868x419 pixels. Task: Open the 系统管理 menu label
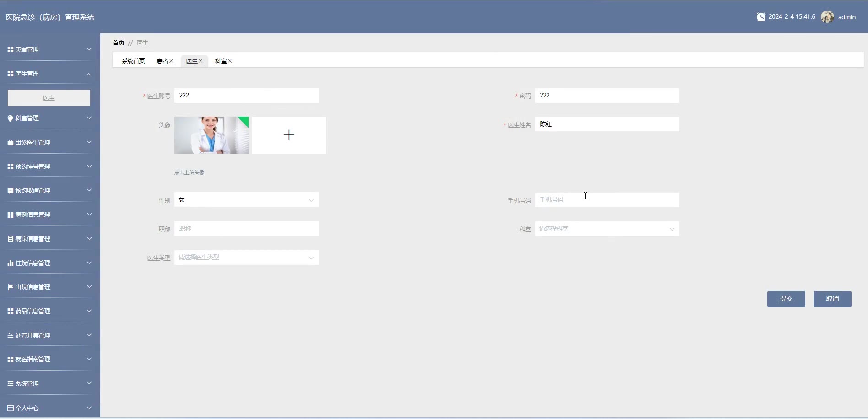(27, 383)
